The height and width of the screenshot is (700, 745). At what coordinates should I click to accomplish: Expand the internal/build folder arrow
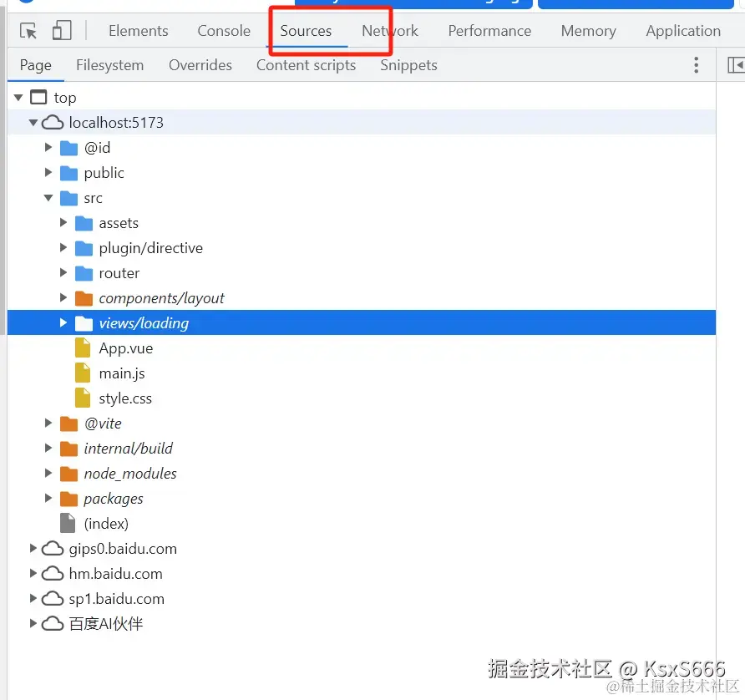pyautogui.click(x=48, y=448)
